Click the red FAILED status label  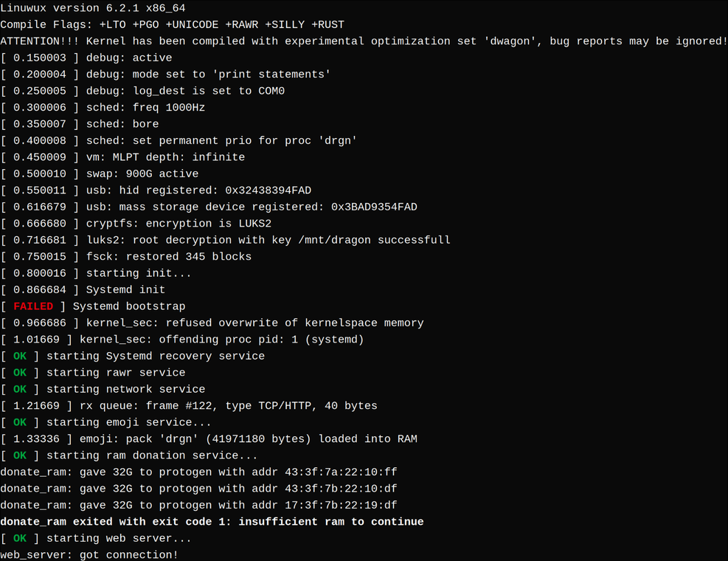click(x=33, y=306)
